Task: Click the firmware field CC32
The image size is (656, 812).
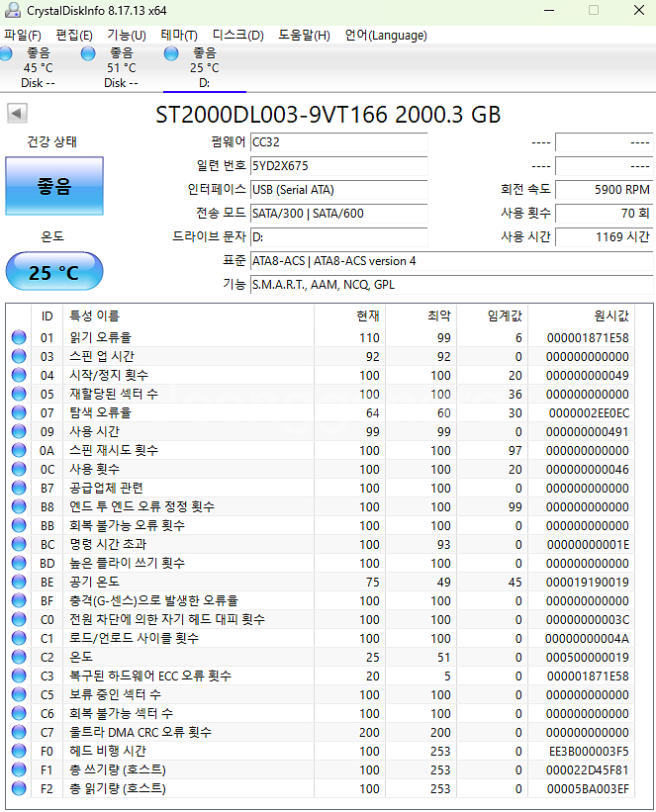Action: click(x=338, y=142)
